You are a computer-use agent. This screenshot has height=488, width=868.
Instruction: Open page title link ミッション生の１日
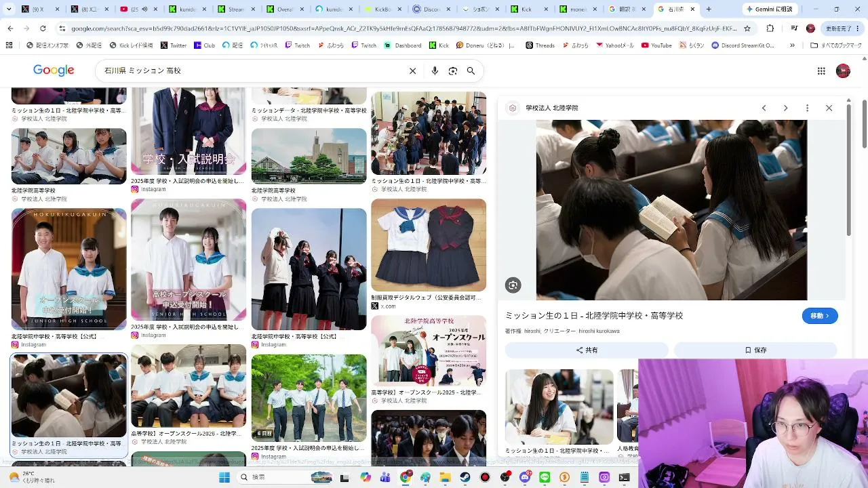pos(594,316)
